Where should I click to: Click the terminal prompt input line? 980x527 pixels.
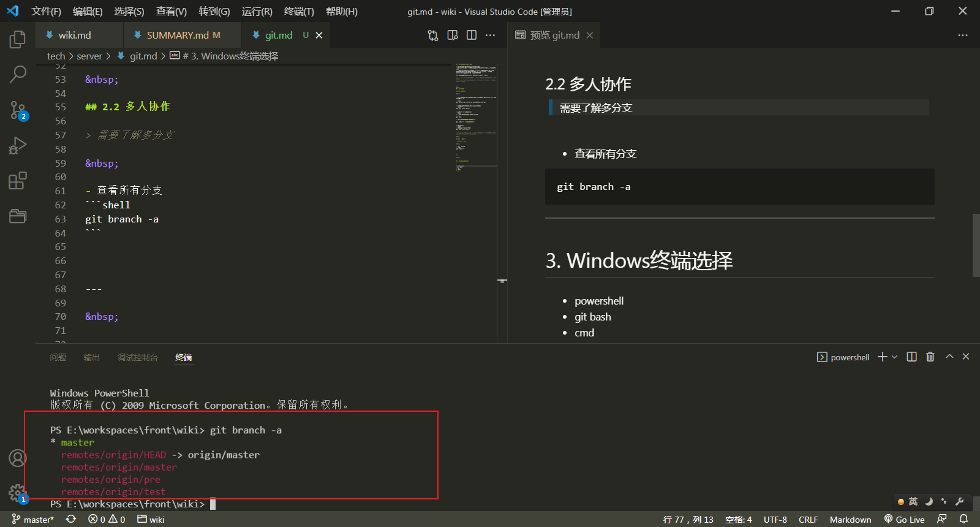[x=133, y=504]
